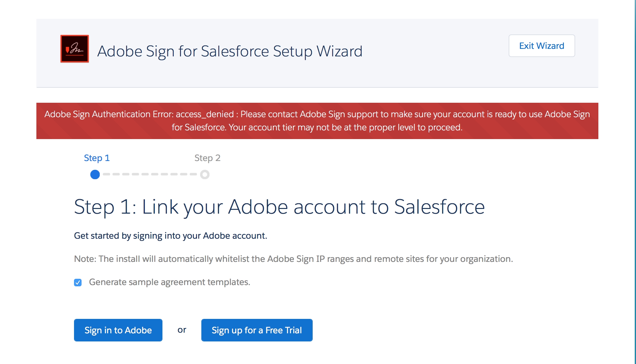
Task: Switch to Step 2
Action: 208,158
